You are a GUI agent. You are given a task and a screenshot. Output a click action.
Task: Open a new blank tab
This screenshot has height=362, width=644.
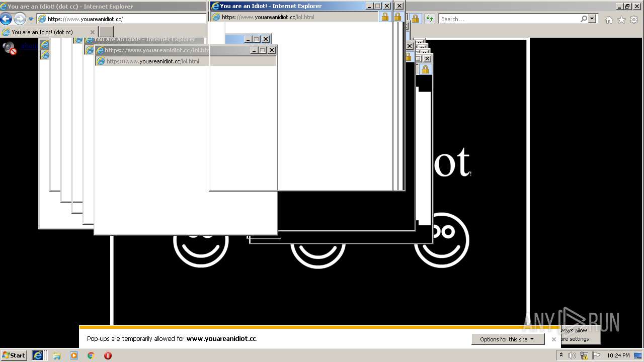106,32
